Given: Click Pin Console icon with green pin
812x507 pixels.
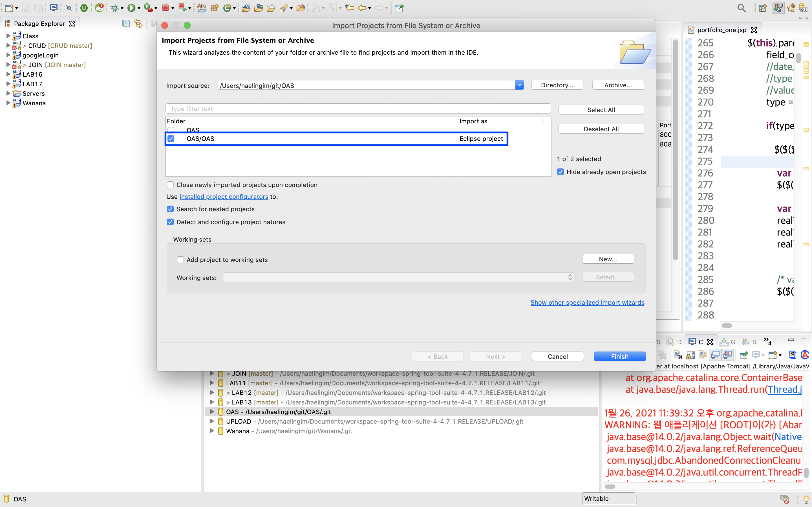Looking at the screenshot, I should pos(743,355).
